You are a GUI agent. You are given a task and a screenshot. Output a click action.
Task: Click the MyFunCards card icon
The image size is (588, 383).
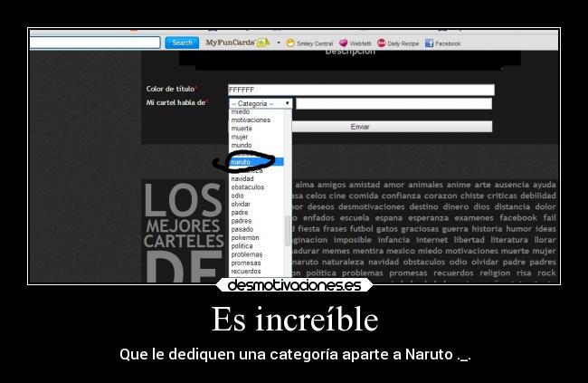coord(263,43)
